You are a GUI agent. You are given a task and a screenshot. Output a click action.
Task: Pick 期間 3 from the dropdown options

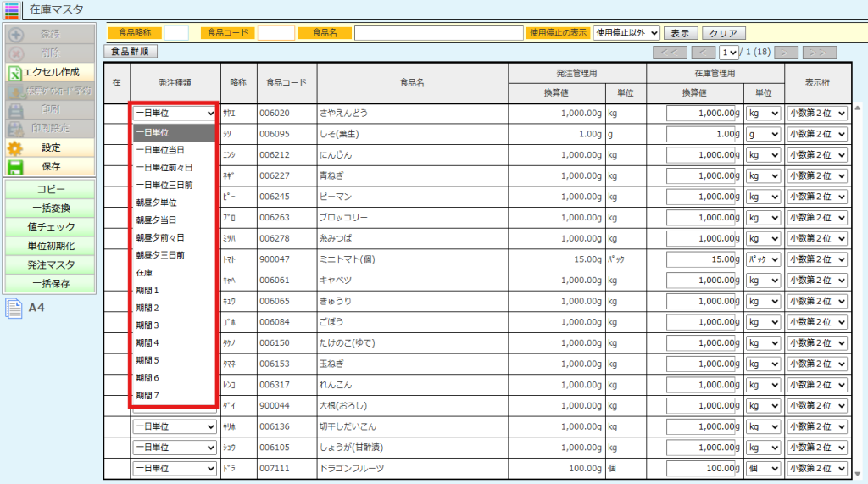pos(147,325)
